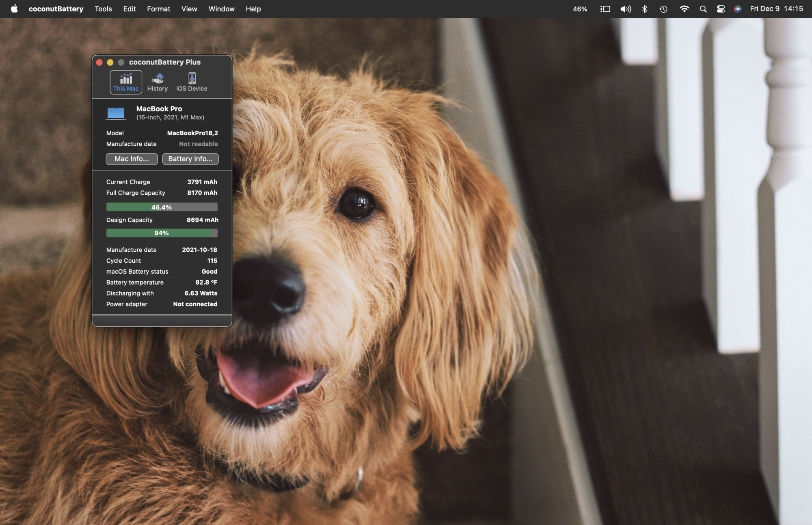Click the Wi-Fi status icon
This screenshot has height=525, width=812.
pos(684,9)
